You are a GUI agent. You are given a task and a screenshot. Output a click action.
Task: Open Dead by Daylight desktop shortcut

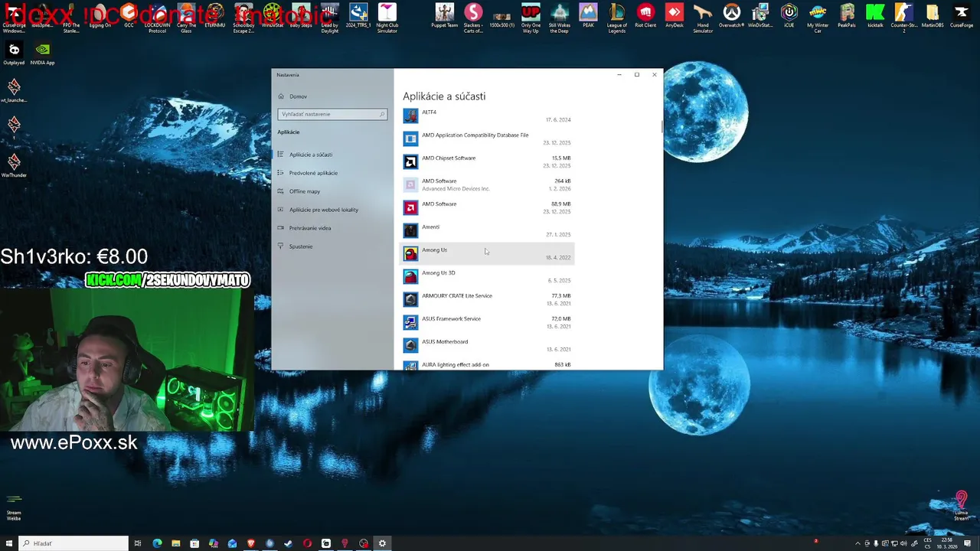(x=330, y=18)
